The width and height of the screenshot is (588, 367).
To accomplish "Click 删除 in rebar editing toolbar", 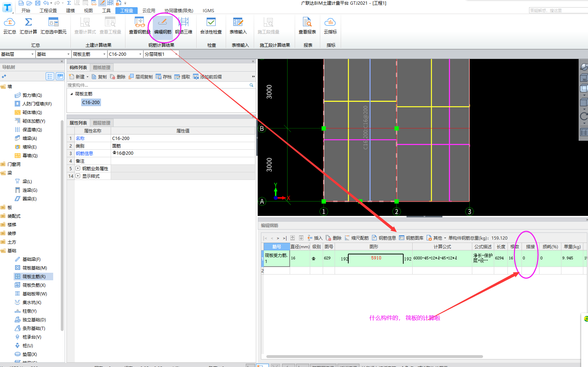I will pos(334,238).
